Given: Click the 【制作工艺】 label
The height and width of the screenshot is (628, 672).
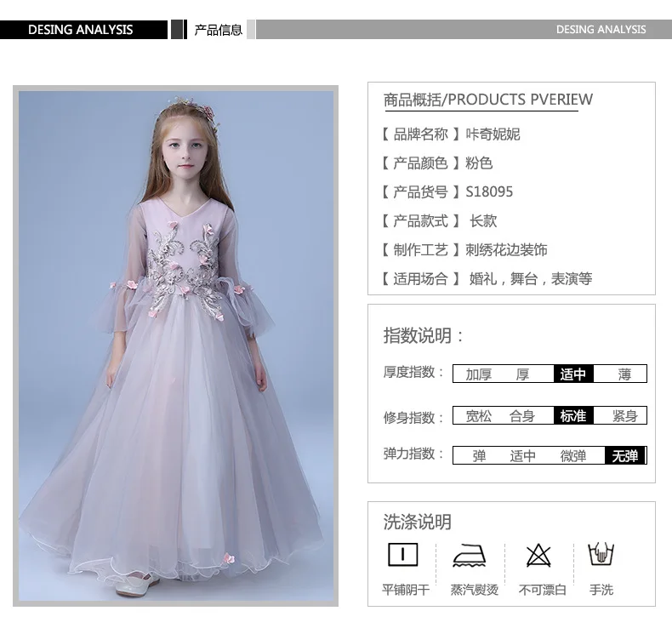Looking at the screenshot, I should coord(420,249).
